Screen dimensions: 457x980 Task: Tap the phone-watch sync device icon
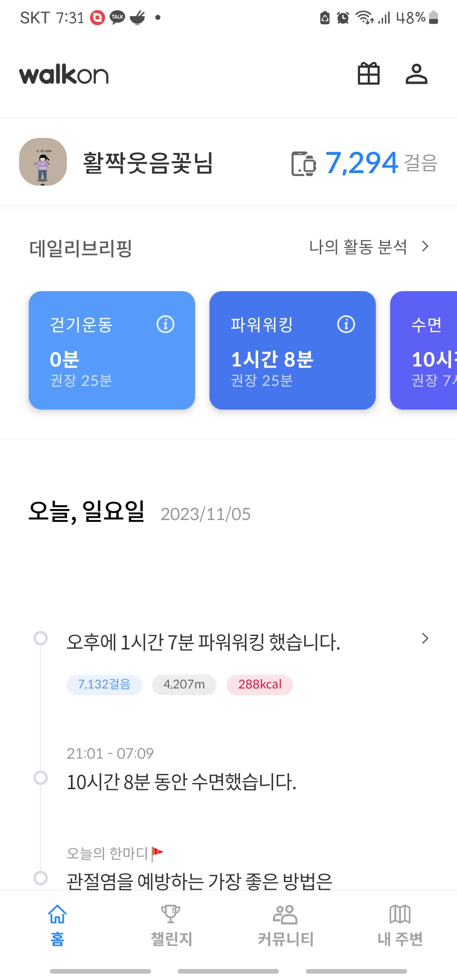(303, 163)
